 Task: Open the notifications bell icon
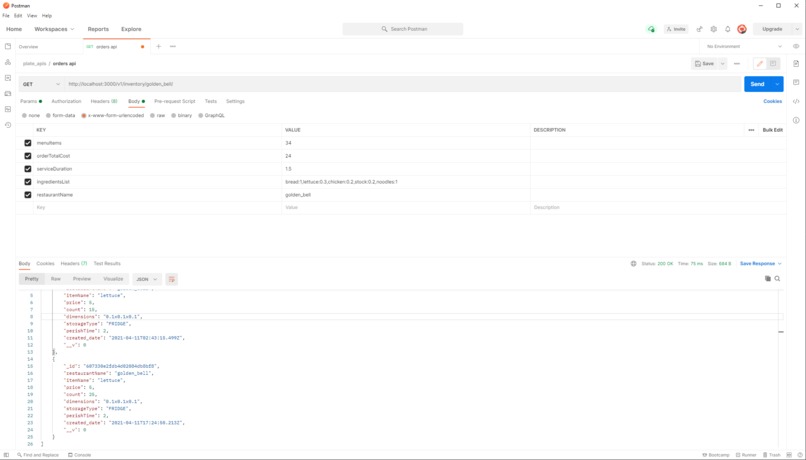[727, 29]
